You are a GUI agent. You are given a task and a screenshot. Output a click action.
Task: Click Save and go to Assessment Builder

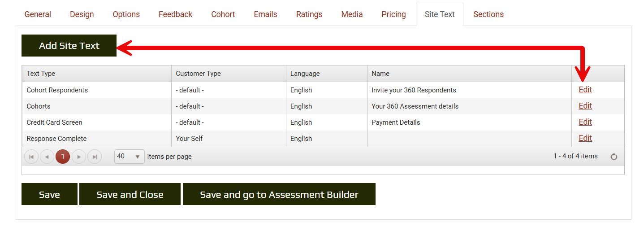[x=279, y=194]
